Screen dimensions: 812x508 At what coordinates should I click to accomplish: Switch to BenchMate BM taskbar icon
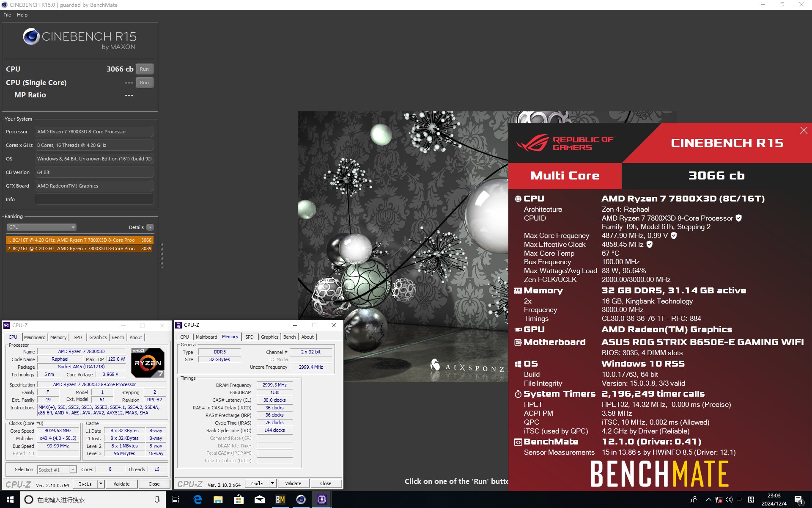click(280, 500)
